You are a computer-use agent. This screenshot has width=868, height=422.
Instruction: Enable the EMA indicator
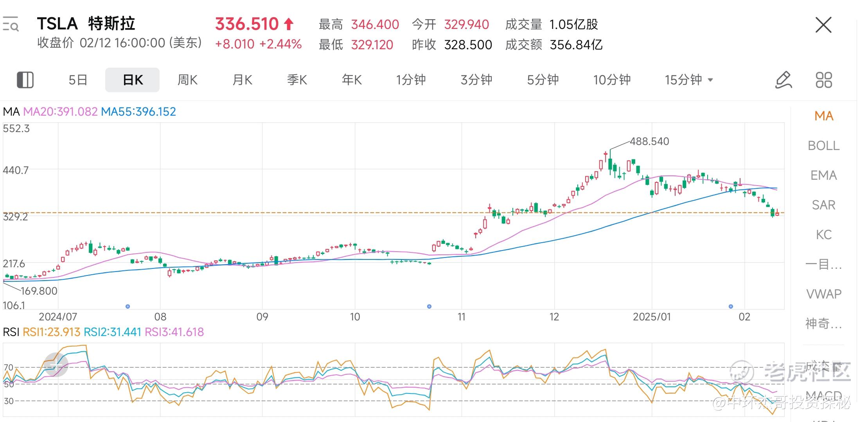point(823,175)
